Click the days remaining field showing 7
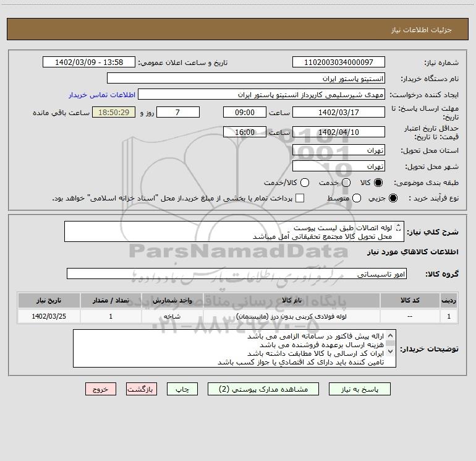The image size is (476, 461). point(178,112)
